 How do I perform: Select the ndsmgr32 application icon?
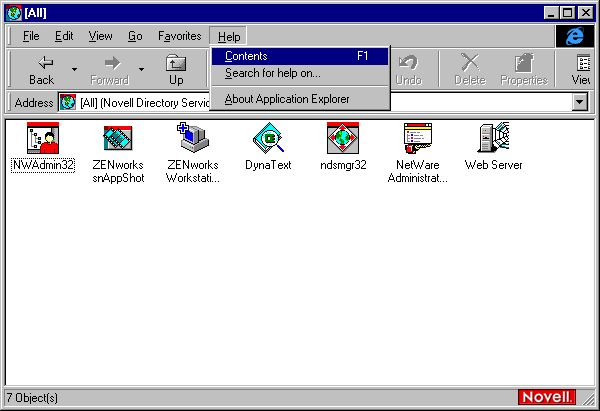pyautogui.click(x=343, y=138)
